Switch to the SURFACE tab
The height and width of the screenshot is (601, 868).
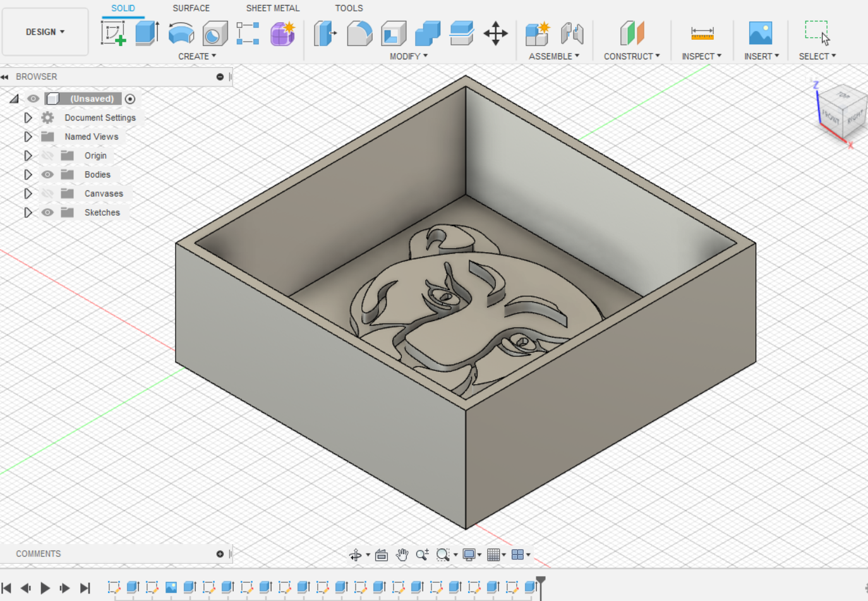coord(191,8)
